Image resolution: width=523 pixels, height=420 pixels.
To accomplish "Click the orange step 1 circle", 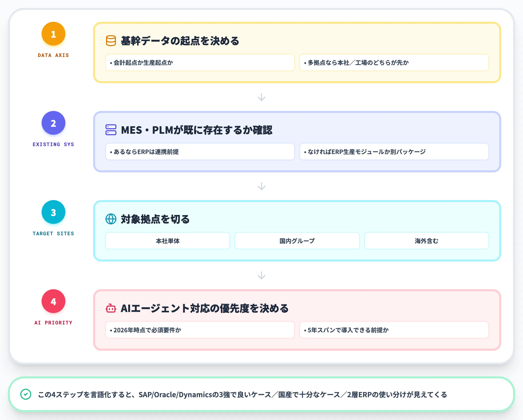I will [53, 34].
